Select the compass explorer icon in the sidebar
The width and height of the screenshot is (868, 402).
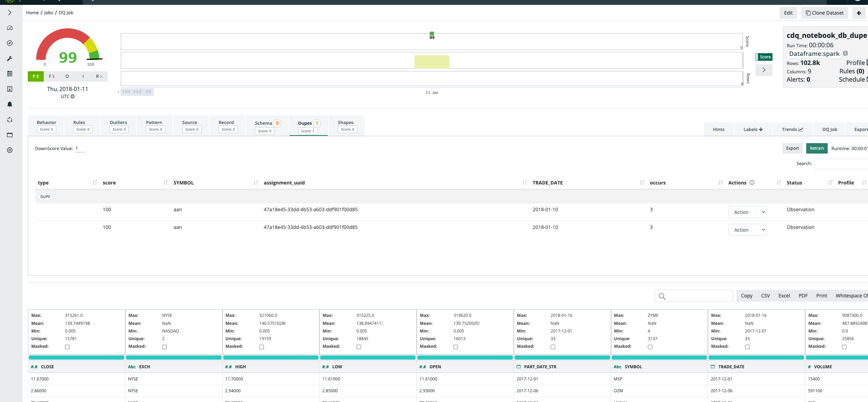[x=10, y=43]
